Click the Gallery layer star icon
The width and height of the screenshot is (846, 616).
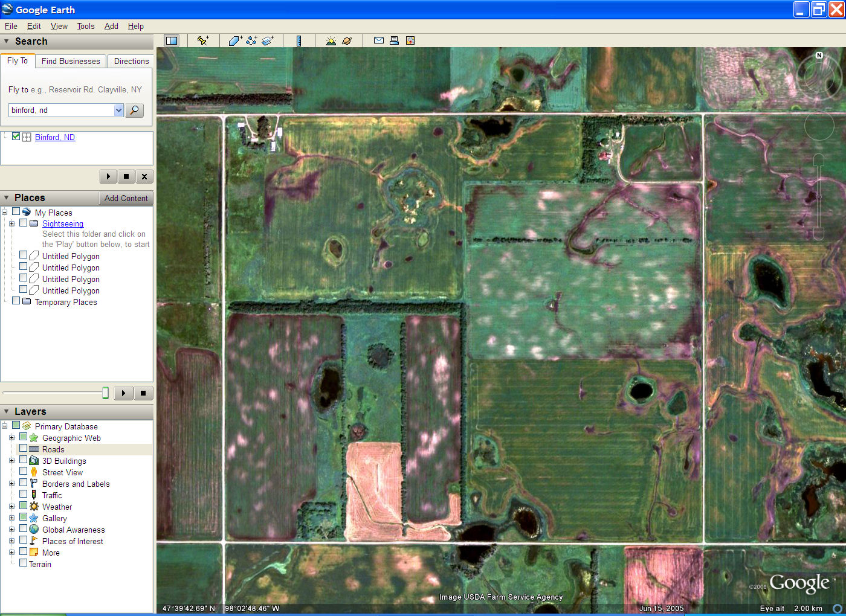point(34,518)
